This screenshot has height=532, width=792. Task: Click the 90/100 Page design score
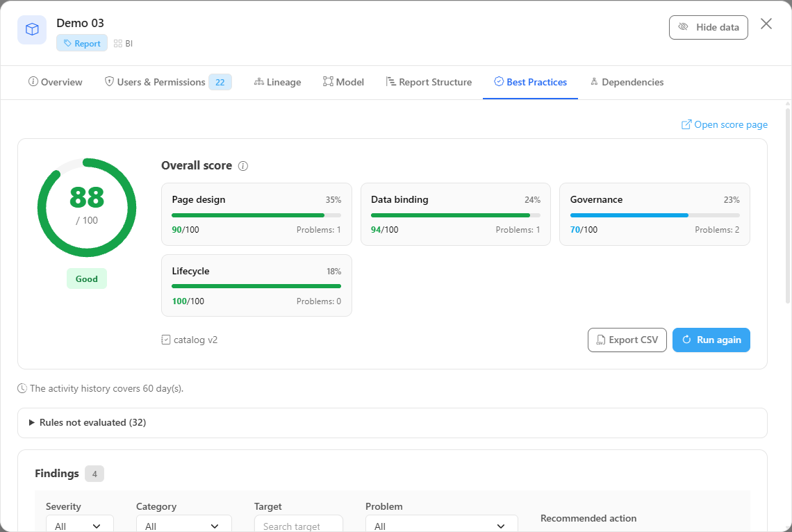(x=185, y=230)
